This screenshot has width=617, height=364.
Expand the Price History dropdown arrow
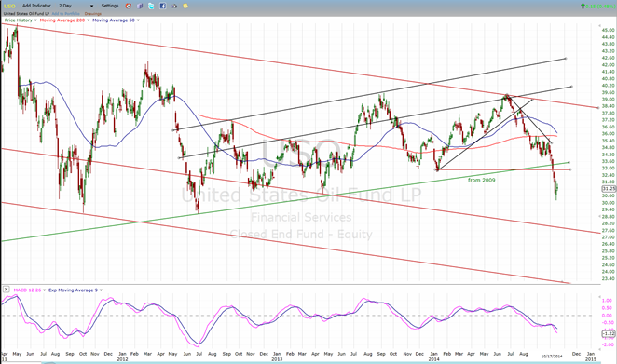[35, 20]
